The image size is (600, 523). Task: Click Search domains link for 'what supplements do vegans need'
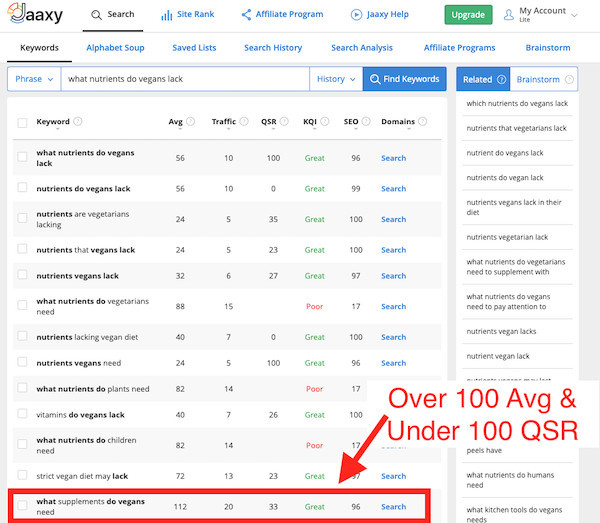coord(393,507)
